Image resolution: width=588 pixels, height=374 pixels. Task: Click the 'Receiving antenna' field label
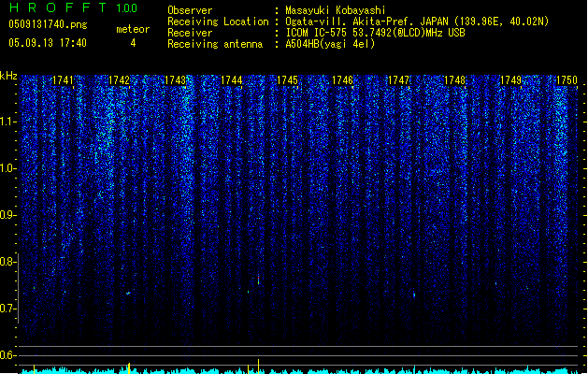[215, 44]
